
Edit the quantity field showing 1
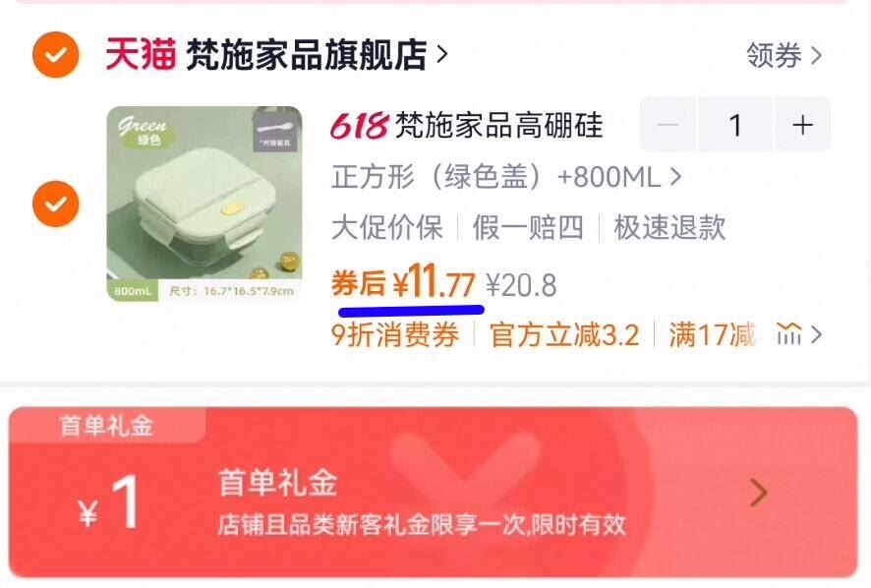735,125
